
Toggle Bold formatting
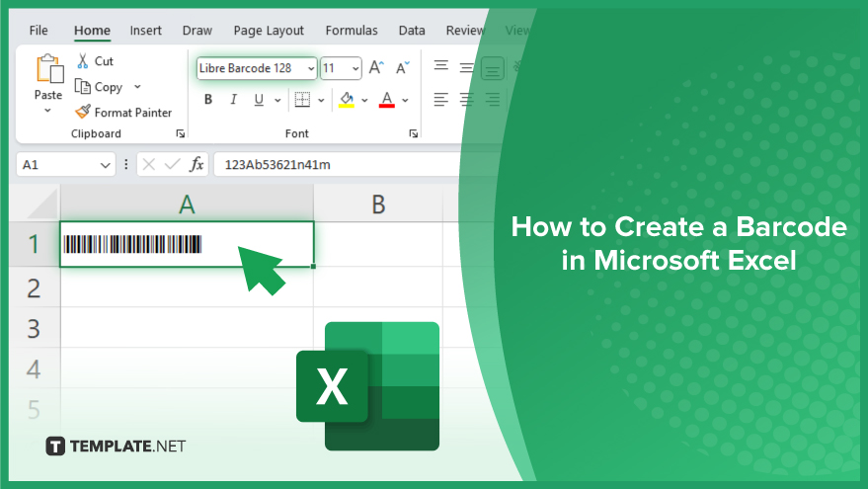coord(208,100)
